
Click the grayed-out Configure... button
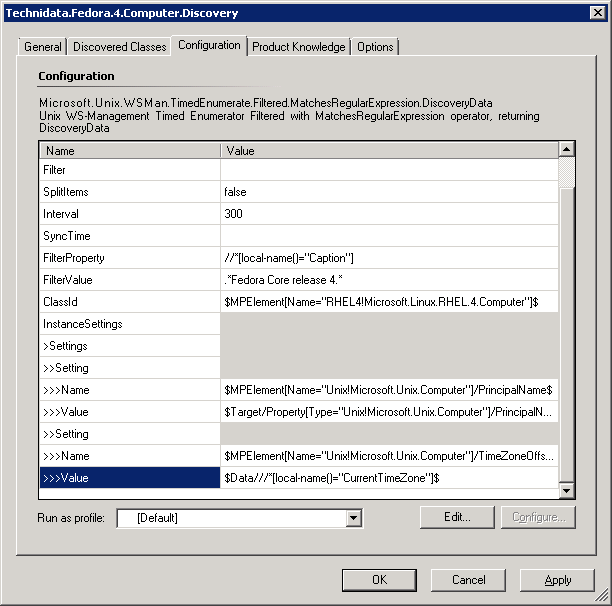[538, 517]
